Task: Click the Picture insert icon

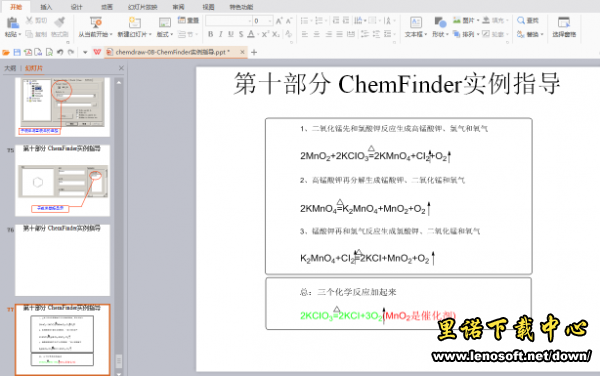Action: [x=457, y=20]
